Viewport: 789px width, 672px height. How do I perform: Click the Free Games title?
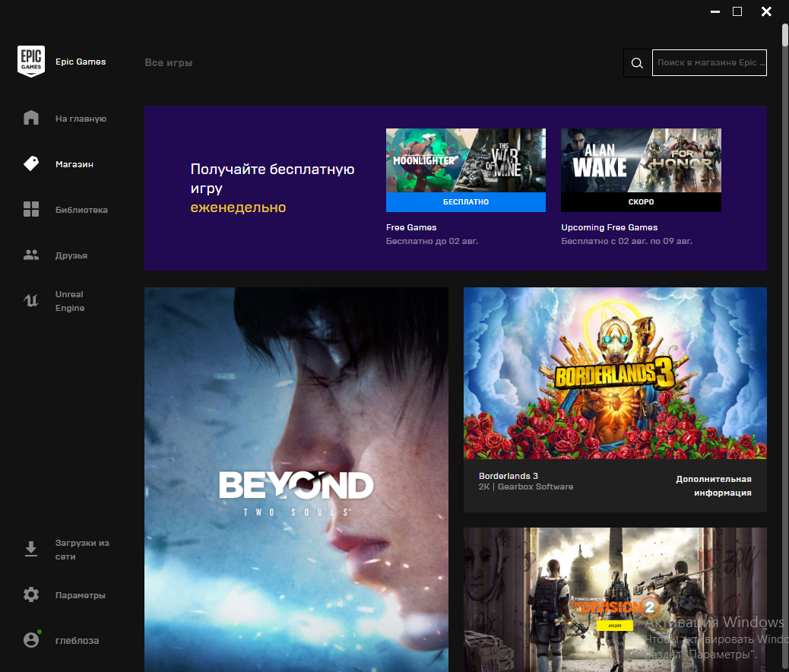[x=411, y=227]
